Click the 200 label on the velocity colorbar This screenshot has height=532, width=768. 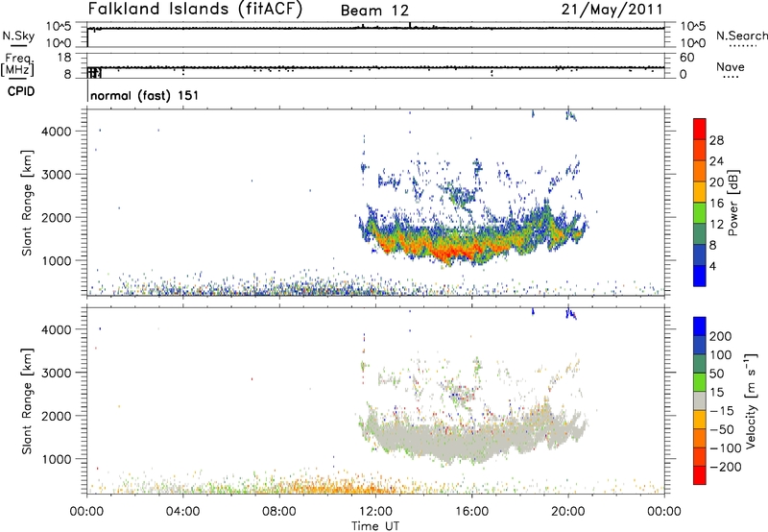(x=721, y=336)
